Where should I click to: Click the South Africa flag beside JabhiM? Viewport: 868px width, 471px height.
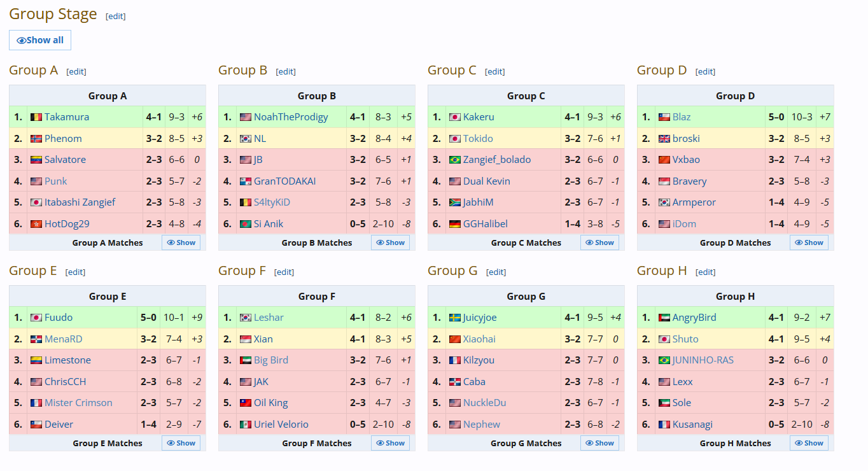[x=455, y=202]
